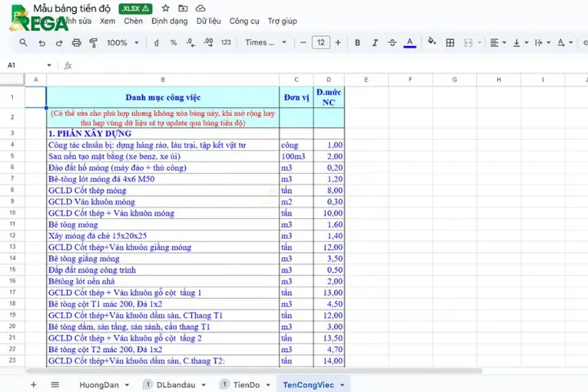The image size is (588, 392).
Task: Redo the last action
Action: click(x=59, y=42)
